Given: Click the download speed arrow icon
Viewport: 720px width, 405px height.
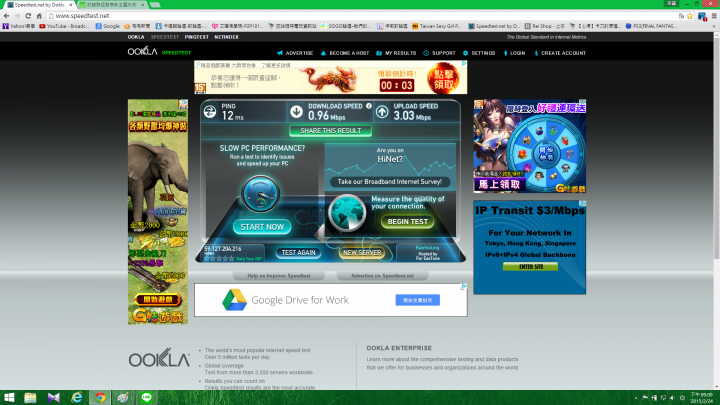Looking at the screenshot, I should click(296, 112).
